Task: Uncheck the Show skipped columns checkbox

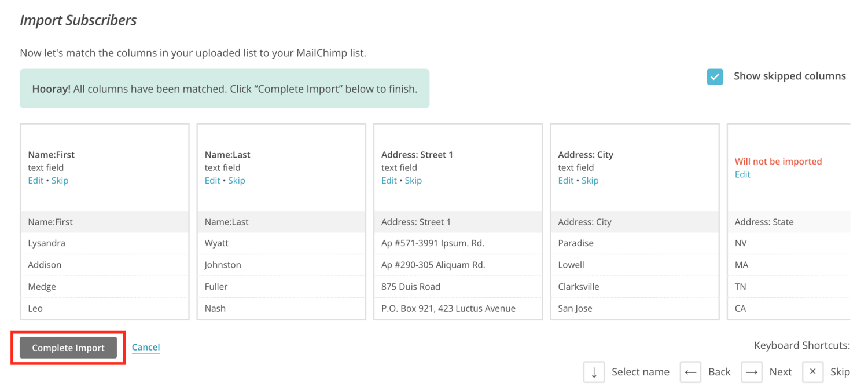Action: 715,76
